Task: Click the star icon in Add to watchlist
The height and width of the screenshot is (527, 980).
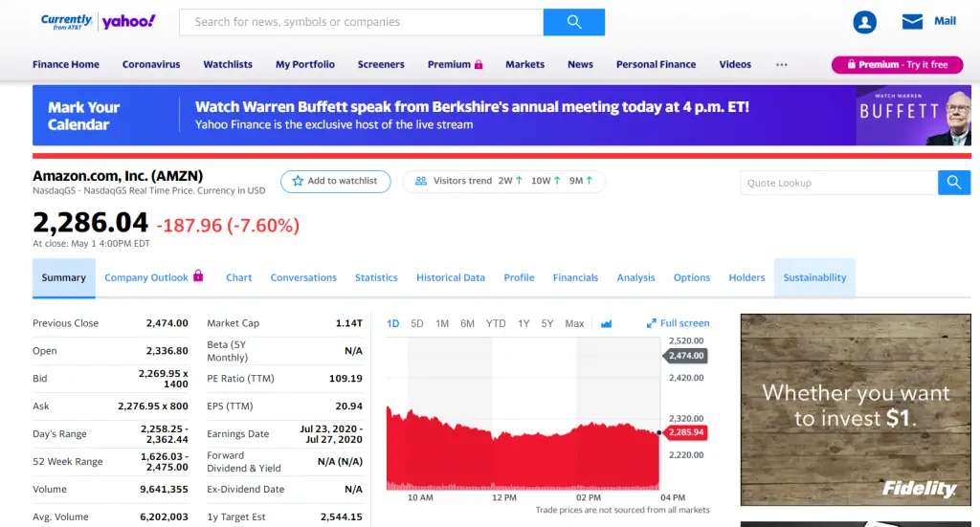Action: point(299,181)
